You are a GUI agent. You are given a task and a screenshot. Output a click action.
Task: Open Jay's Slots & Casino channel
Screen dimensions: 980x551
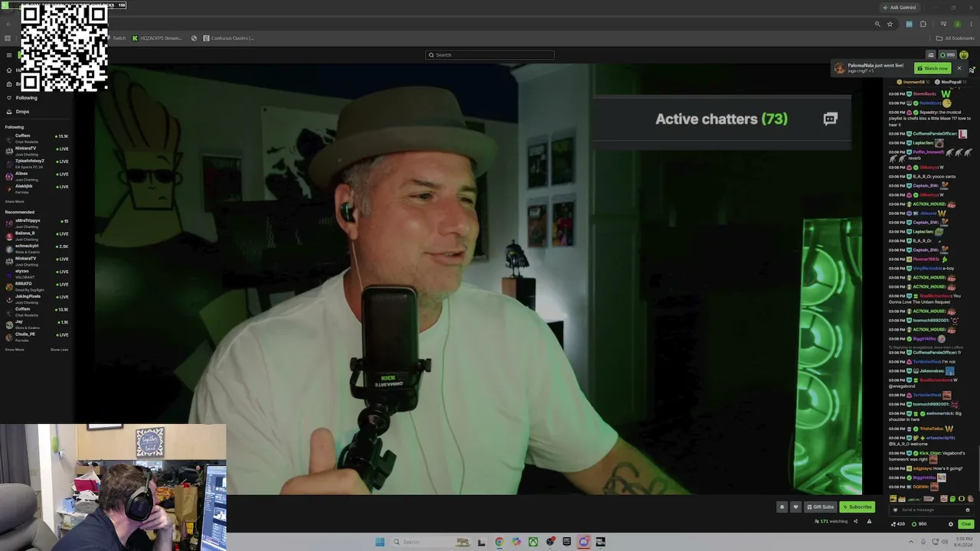point(37,324)
